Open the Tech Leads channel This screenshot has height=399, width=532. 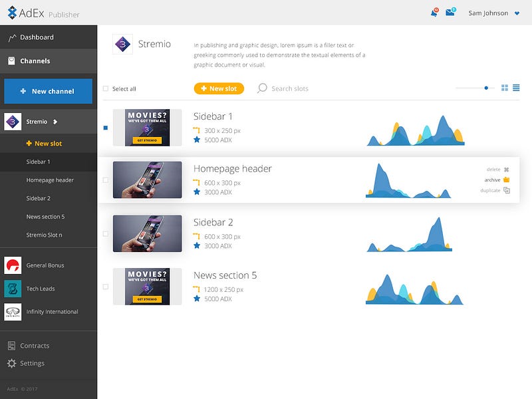41,289
